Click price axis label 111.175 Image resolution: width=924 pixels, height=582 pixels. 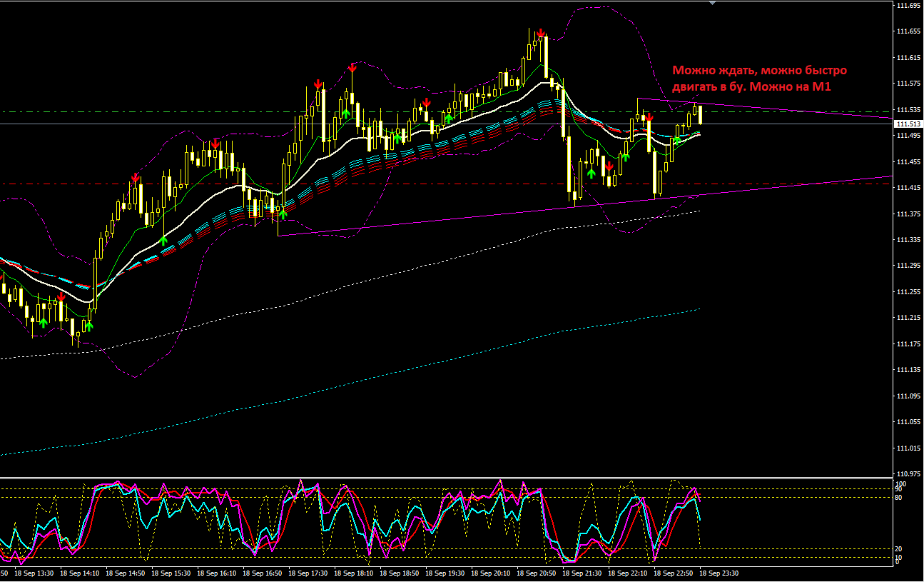click(x=908, y=344)
